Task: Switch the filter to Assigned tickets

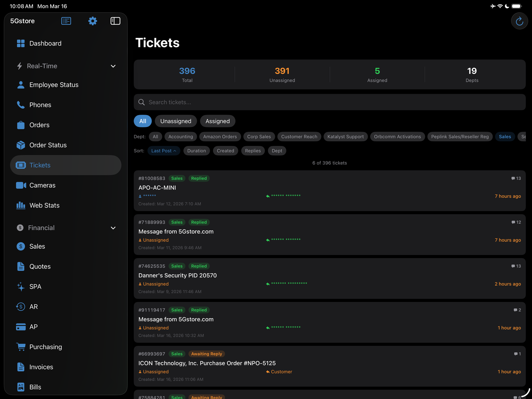Action: tap(217, 121)
